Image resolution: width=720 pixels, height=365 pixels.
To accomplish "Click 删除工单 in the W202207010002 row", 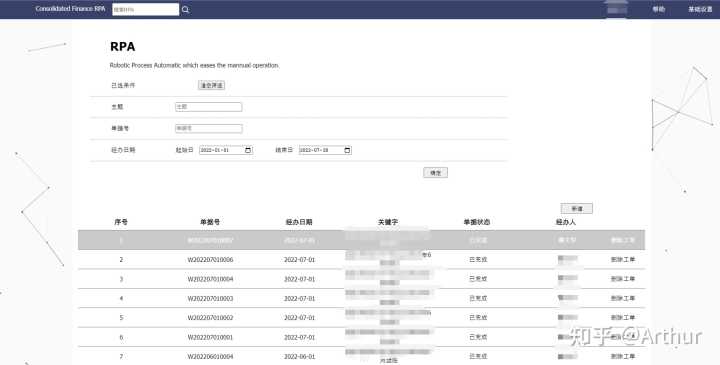I will click(623, 317).
